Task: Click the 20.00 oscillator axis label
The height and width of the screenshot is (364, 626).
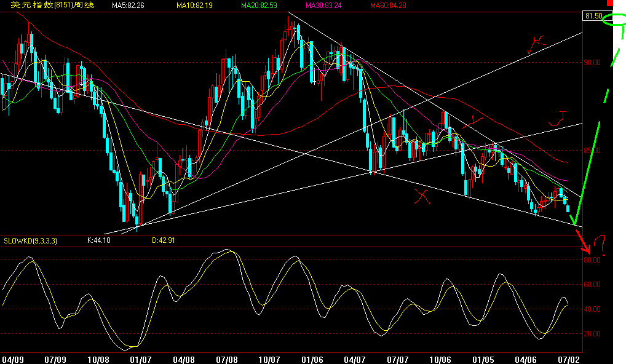Action: 592,334
